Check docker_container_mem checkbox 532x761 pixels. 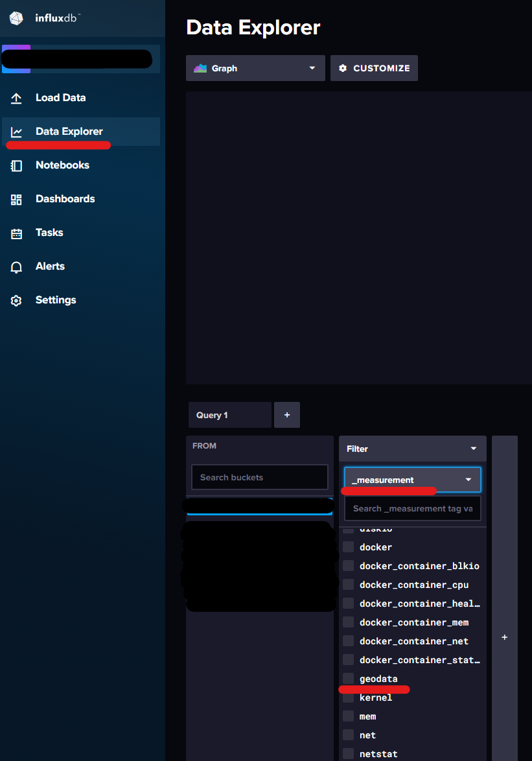click(x=348, y=622)
